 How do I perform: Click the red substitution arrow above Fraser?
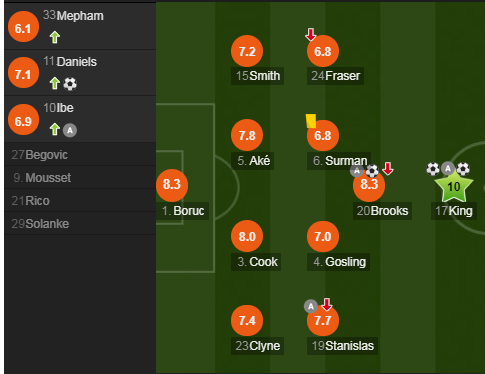[311, 35]
